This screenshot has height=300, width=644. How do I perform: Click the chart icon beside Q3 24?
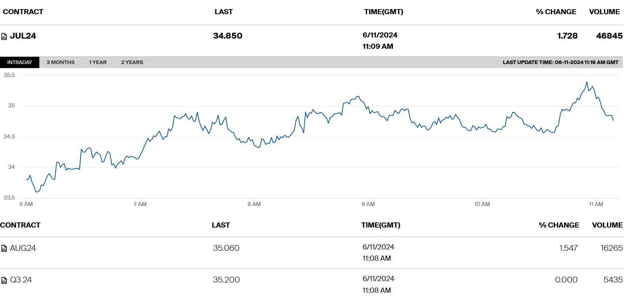[4, 280]
